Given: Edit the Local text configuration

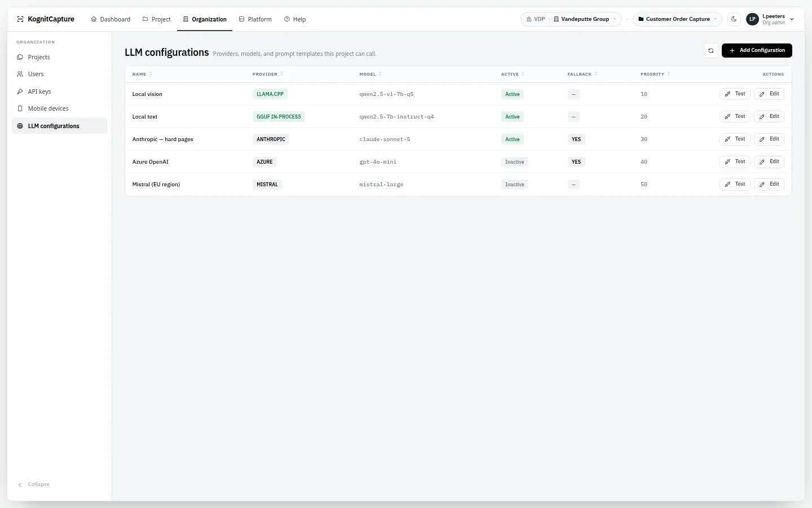Looking at the screenshot, I should point(769,116).
